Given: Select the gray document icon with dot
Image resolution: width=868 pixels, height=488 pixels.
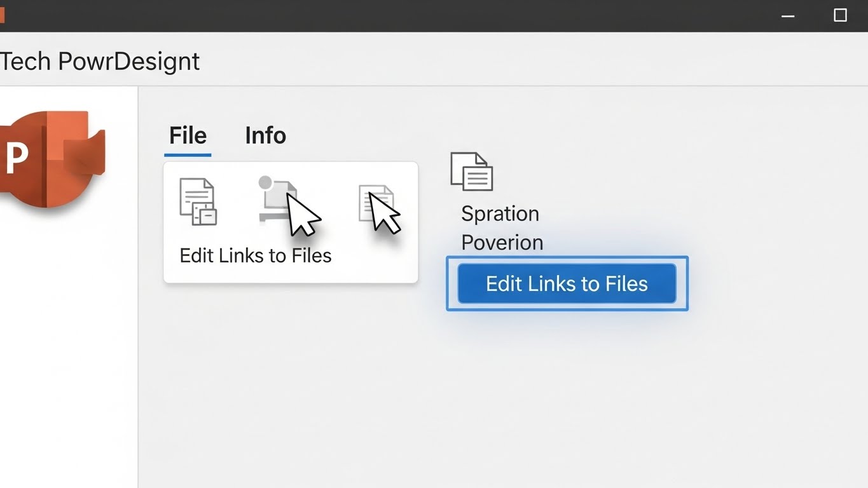Looking at the screenshot, I should pos(279,201).
